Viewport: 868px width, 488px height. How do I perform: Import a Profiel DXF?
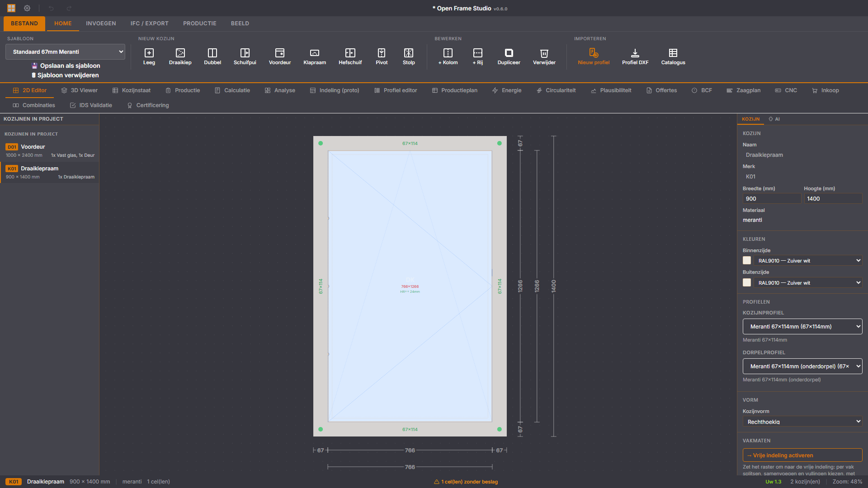(x=635, y=56)
